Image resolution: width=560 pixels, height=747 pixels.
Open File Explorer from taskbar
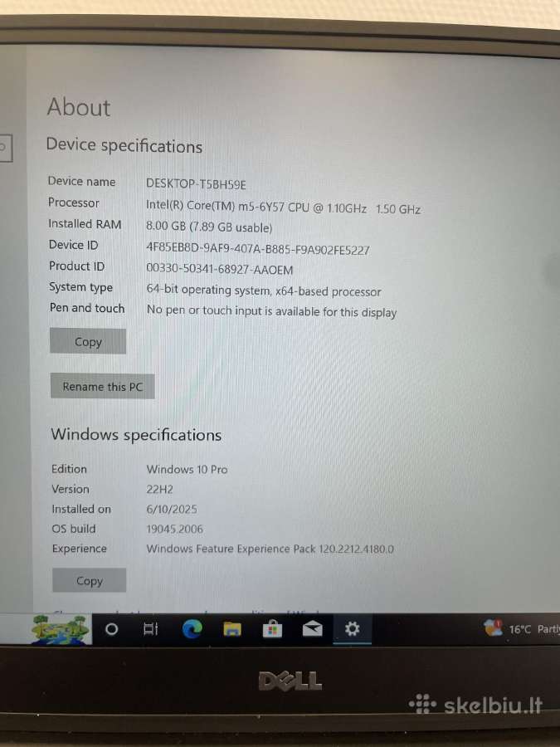tap(232, 630)
